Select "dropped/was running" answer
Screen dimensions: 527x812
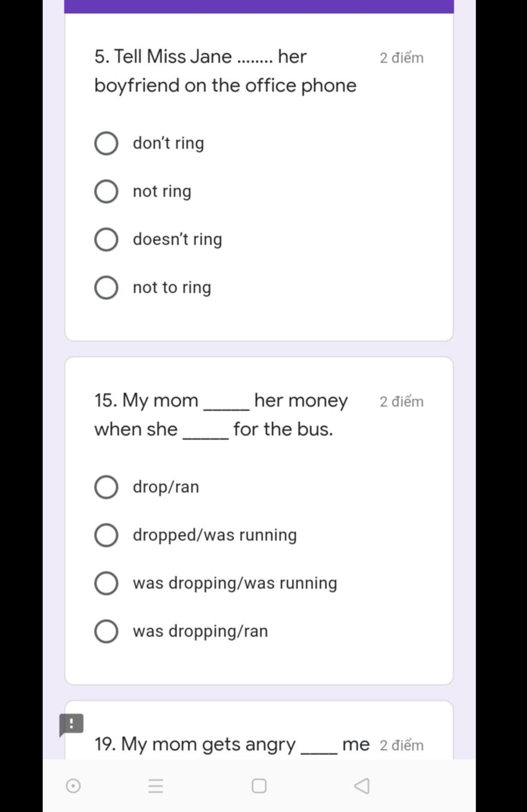[x=107, y=535]
